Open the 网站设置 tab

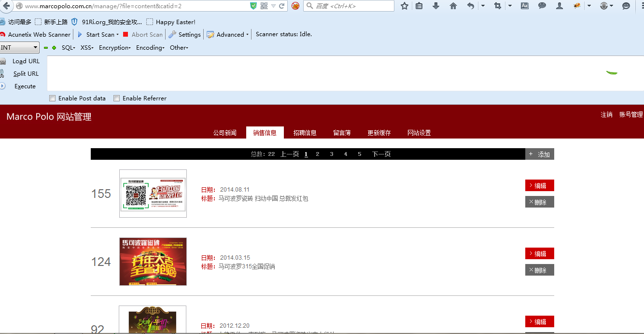coord(419,133)
